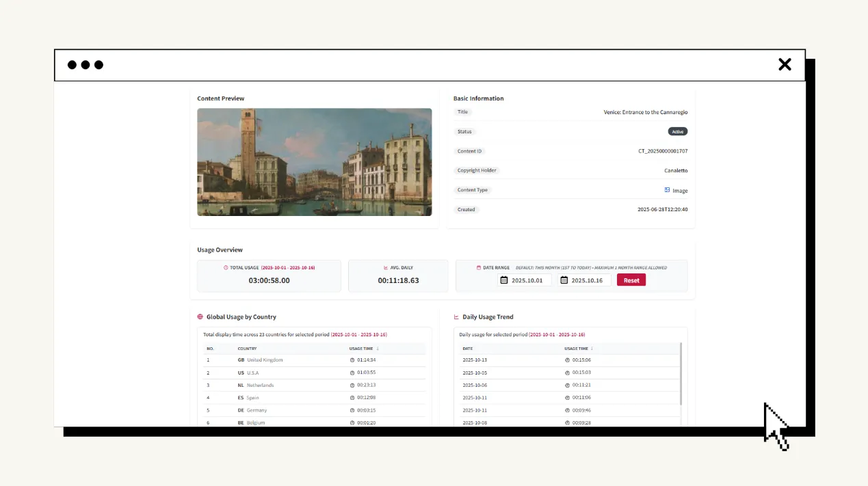This screenshot has height=486, width=868.
Task: Click the average daily value 00:11:18.63
Action: point(398,280)
